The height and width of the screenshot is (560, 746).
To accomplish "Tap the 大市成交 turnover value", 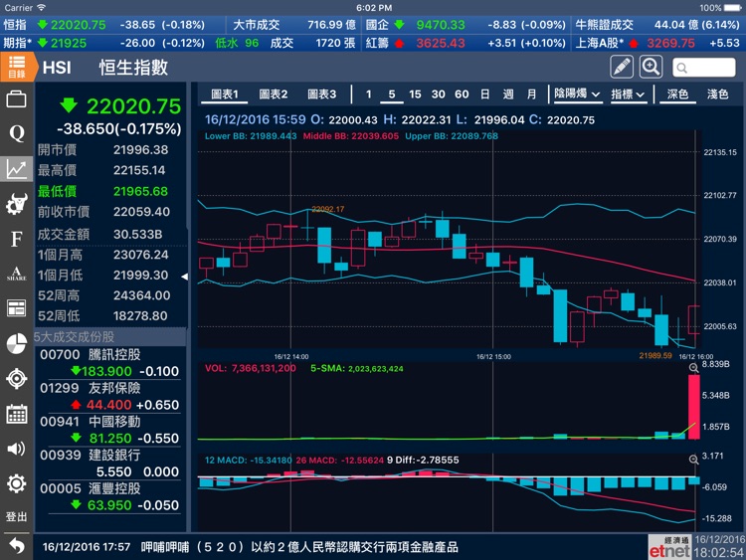I will pos(331,25).
